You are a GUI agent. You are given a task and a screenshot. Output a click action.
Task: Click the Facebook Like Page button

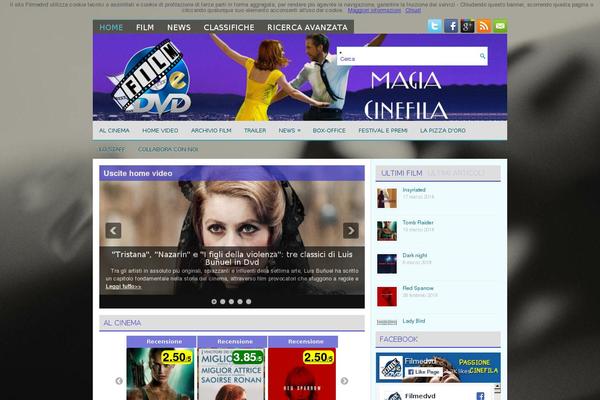tap(423, 372)
